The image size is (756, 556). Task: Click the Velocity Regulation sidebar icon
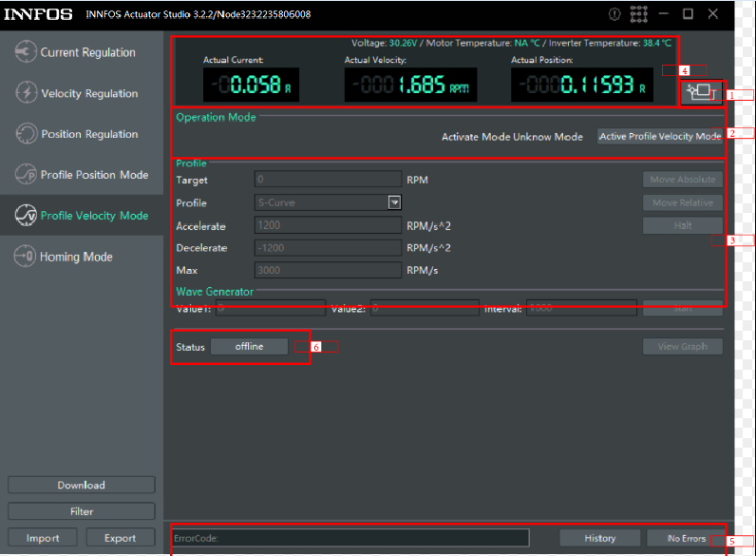click(x=26, y=93)
